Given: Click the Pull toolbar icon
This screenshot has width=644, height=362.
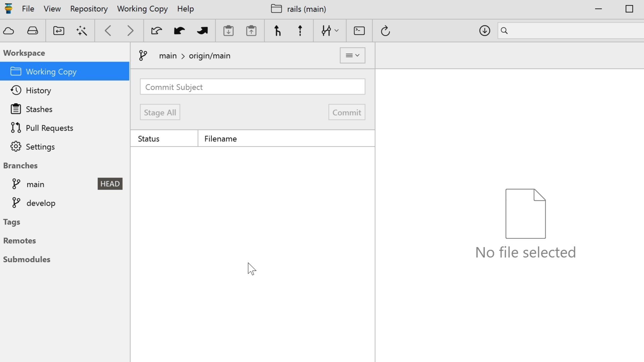Looking at the screenshot, I should point(179,31).
